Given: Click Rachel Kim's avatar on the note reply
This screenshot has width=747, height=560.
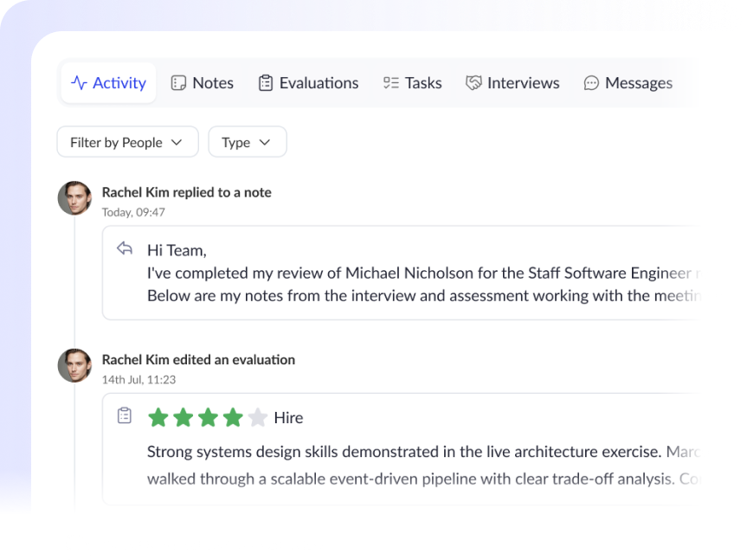Looking at the screenshot, I should (x=74, y=198).
